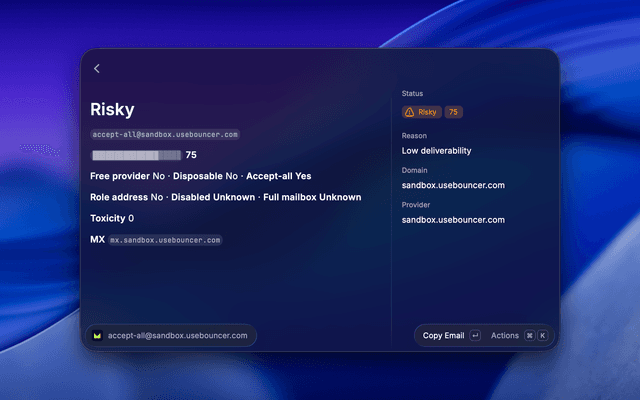The height and width of the screenshot is (400, 640).
Task: Click the accept-all@sandbox.usebouncer.com code tag under Risky
Action: (165, 134)
